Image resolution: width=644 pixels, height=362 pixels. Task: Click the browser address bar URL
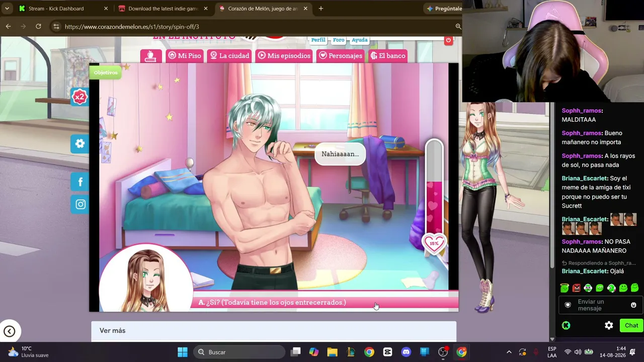pos(132,27)
